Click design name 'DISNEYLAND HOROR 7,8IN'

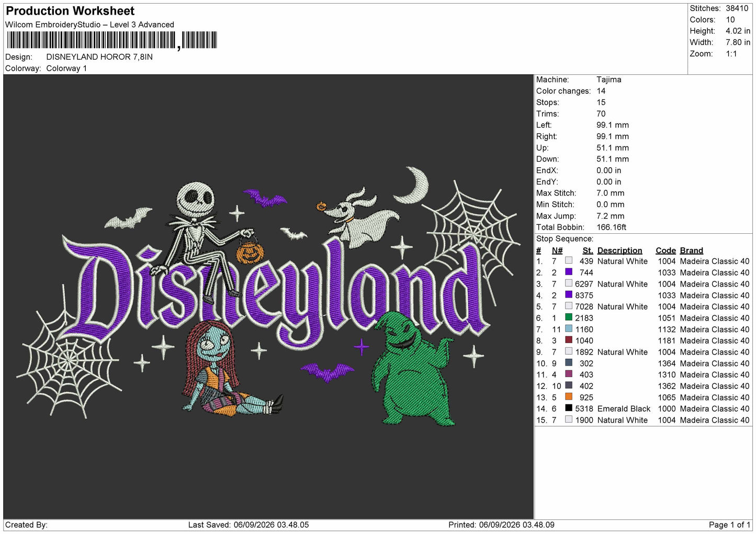99,57
